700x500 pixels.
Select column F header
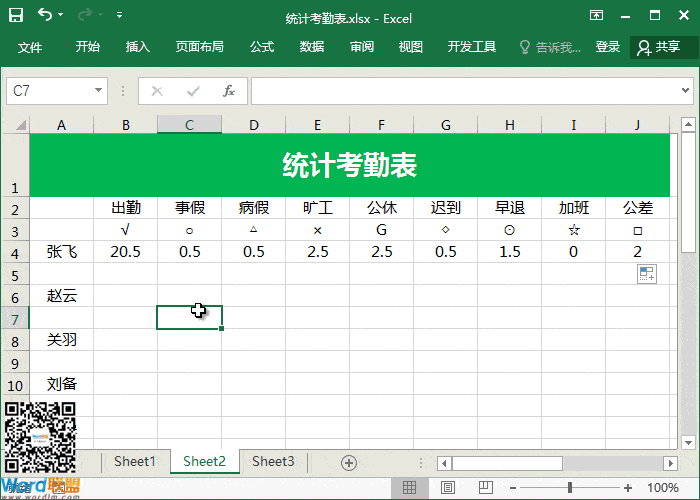[381, 125]
